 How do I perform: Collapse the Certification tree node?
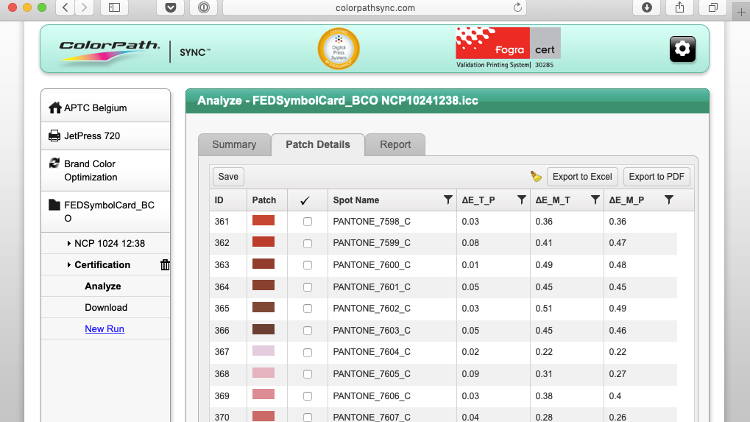coord(69,265)
